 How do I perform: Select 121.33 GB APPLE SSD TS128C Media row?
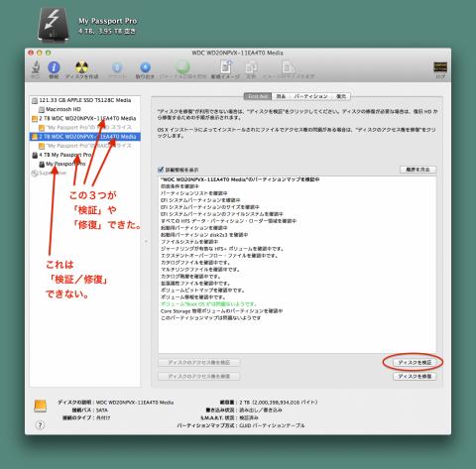[x=85, y=100]
